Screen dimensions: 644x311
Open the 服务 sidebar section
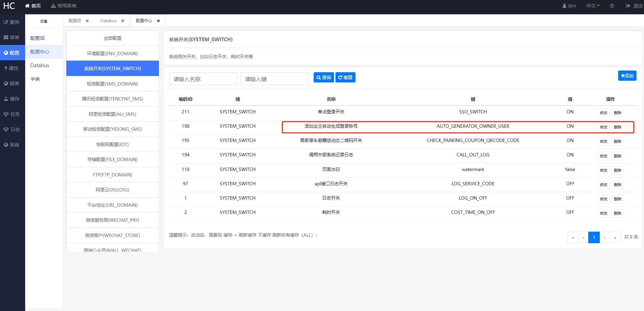[12, 22]
